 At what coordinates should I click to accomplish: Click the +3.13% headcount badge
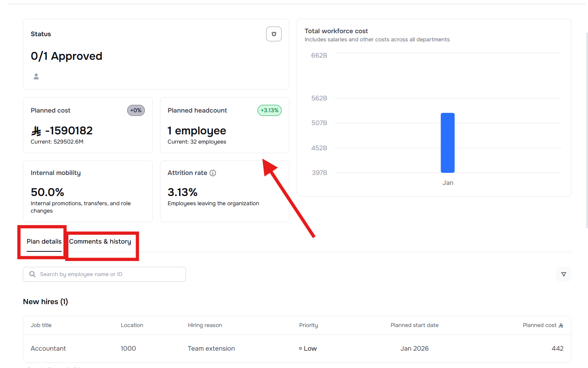(269, 110)
